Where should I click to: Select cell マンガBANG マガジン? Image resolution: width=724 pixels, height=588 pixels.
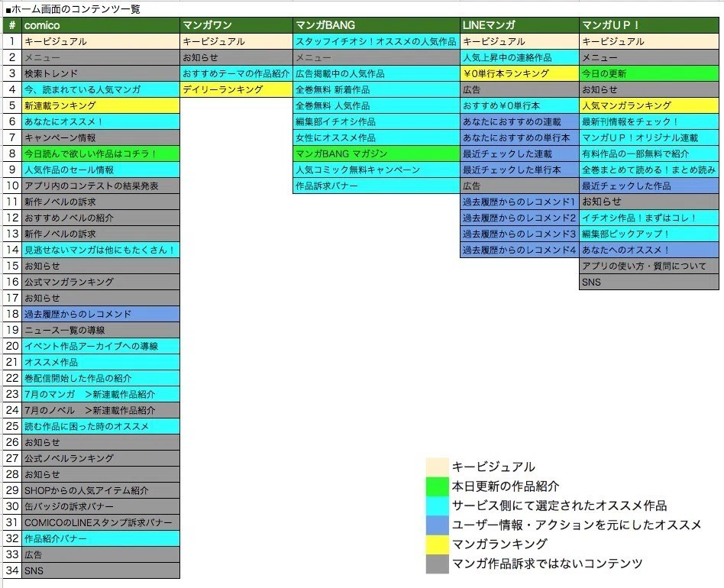coord(377,153)
